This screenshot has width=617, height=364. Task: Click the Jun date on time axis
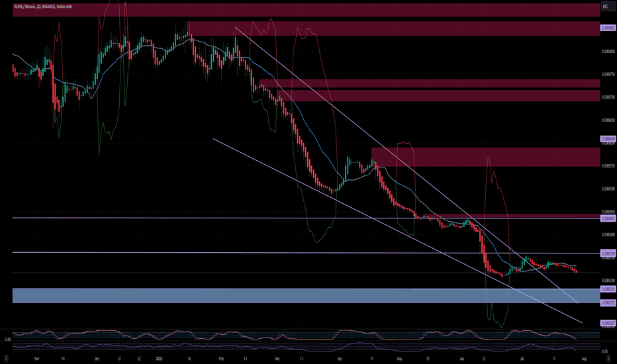462,359
